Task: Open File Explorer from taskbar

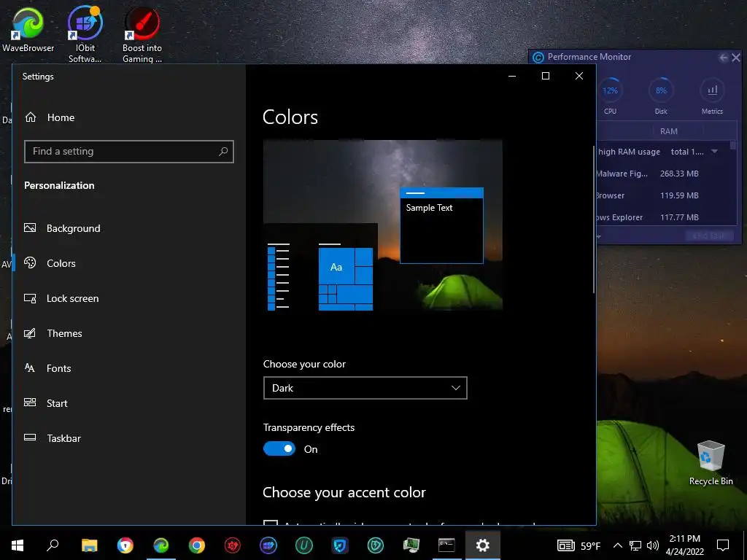Action: 89,545
